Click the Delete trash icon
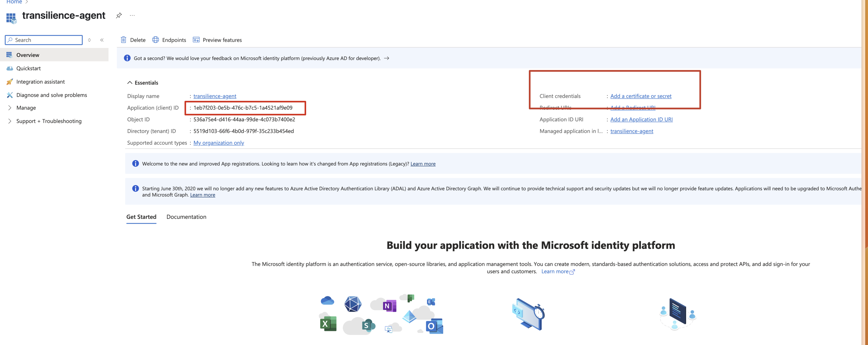This screenshot has height=345, width=868. 123,40
